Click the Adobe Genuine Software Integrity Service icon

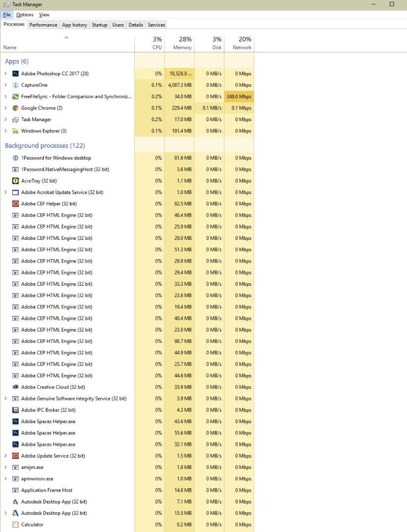[15, 399]
